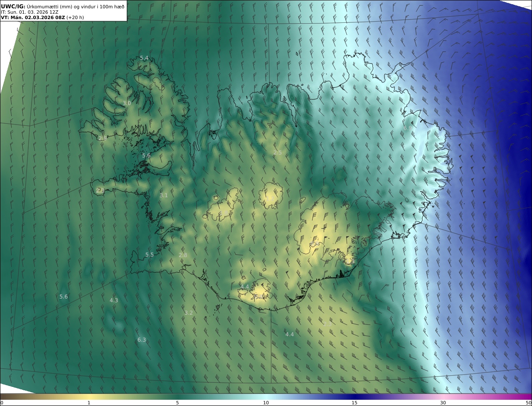The width and height of the screenshot is (532, 406).
Task: Click the 3.1 value label on the map
Action: 164,195
